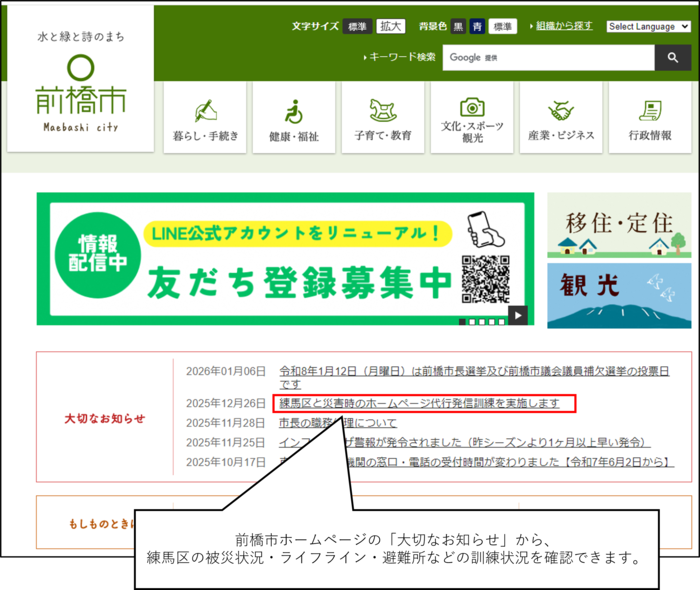Set text size to 拡大

click(391, 27)
